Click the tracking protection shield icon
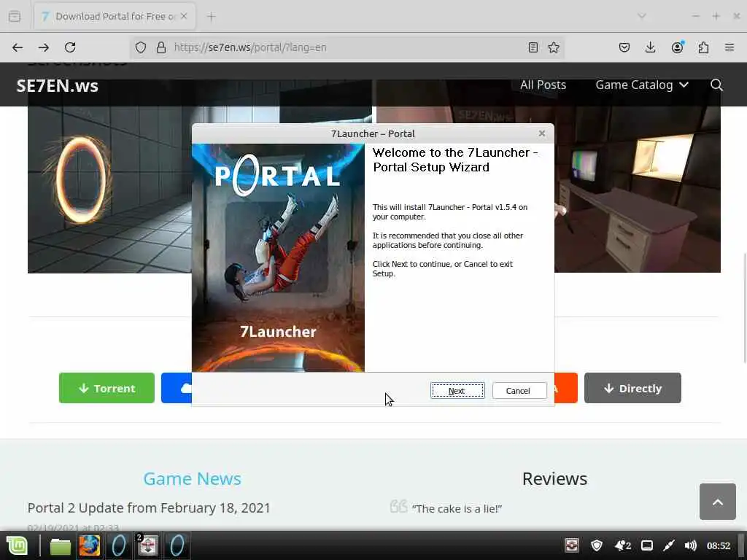The height and width of the screenshot is (560, 747). coord(141,47)
